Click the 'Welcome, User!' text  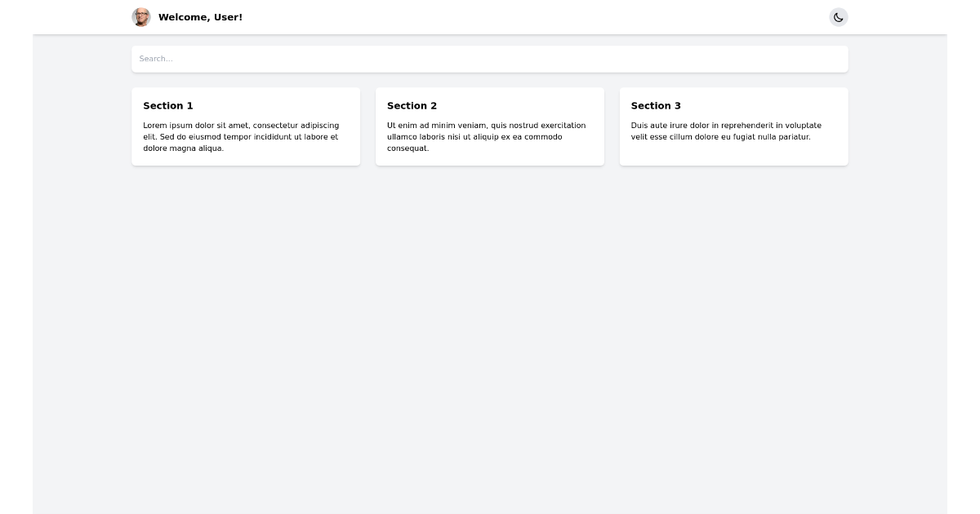(200, 17)
